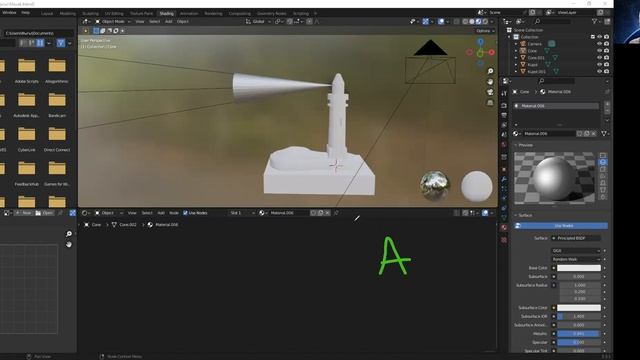The image size is (640, 360).
Task: Adjust the Metallic slider
Action: 579,333
